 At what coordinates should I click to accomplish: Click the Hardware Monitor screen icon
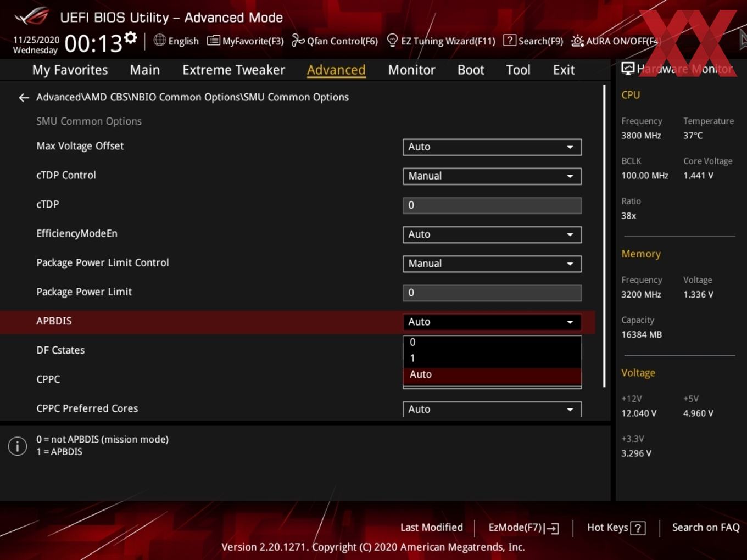click(628, 69)
